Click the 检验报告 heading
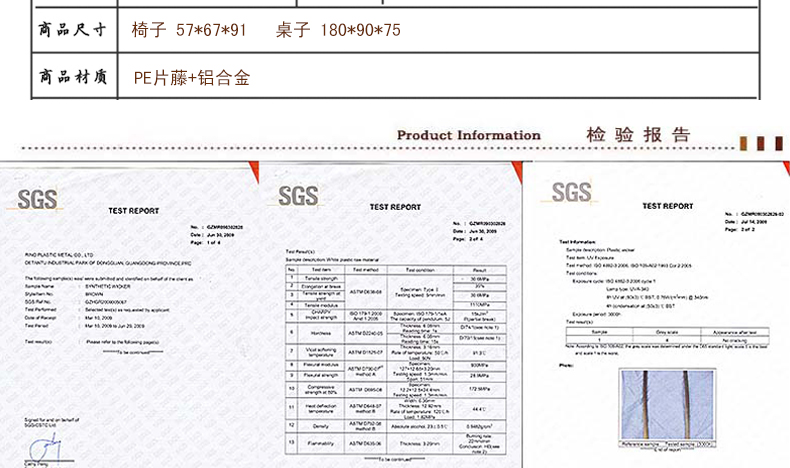Image resolution: width=790 pixels, height=468 pixels. [638, 135]
